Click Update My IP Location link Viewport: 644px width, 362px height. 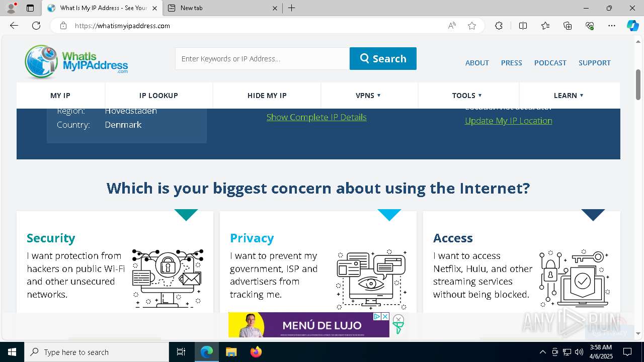509,121
